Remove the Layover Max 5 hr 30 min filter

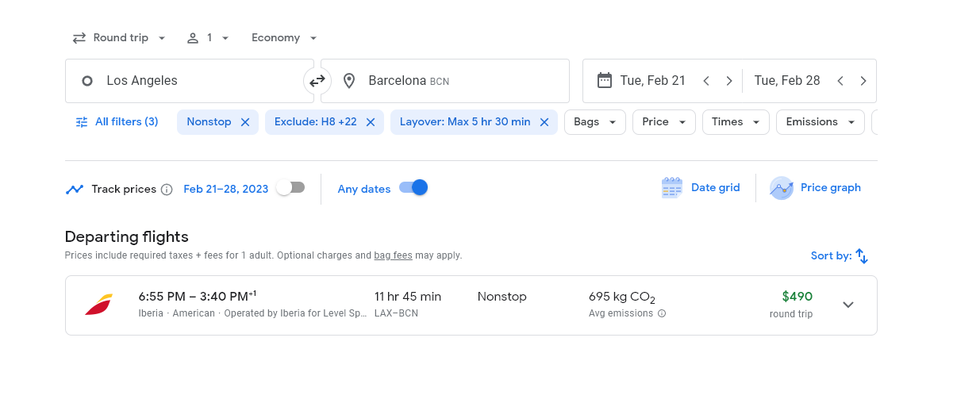coord(544,122)
